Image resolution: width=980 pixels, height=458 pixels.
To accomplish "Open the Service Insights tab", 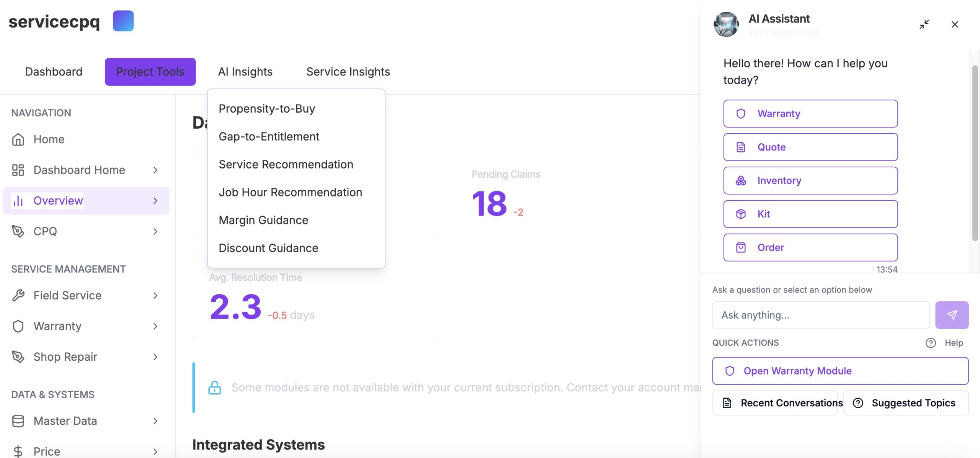I will (348, 72).
